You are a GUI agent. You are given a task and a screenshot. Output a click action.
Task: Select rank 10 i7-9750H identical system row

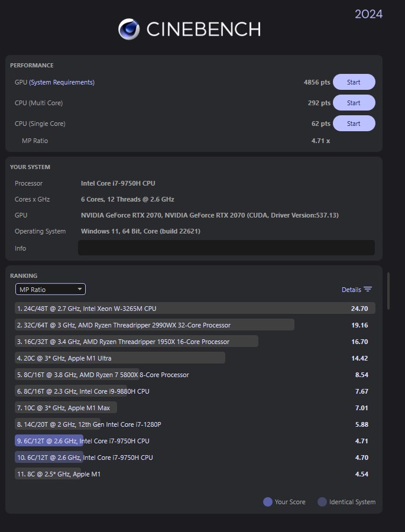click(195, 458)
